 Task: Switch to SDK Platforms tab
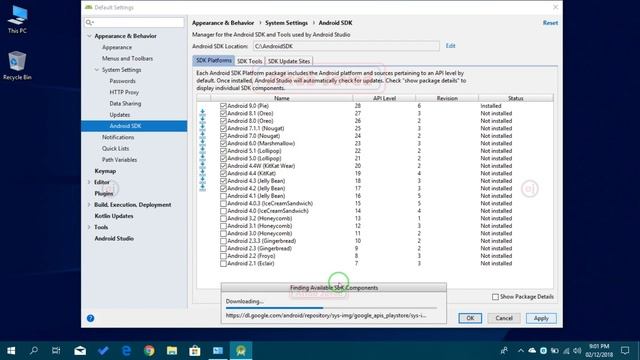tap(213, 60)
